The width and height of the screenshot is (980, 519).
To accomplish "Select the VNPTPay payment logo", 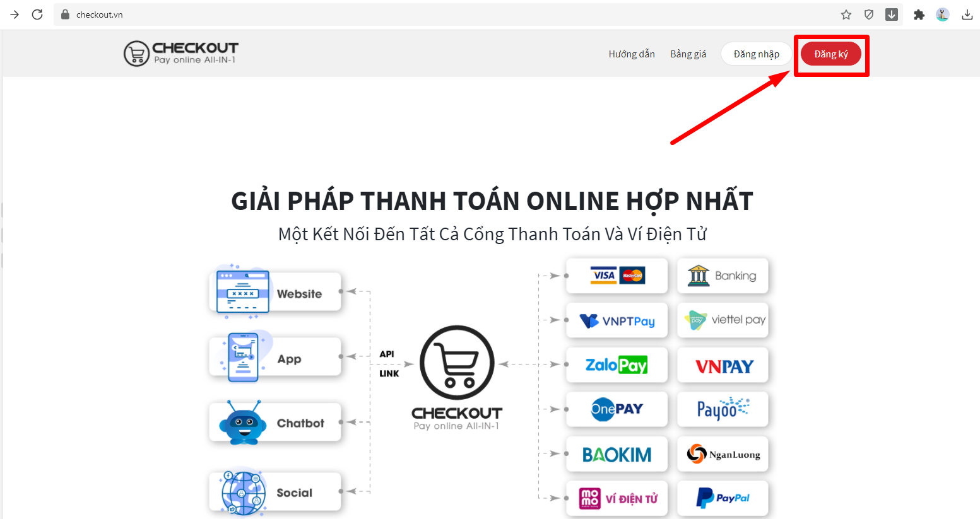I will tap(617, 320).
